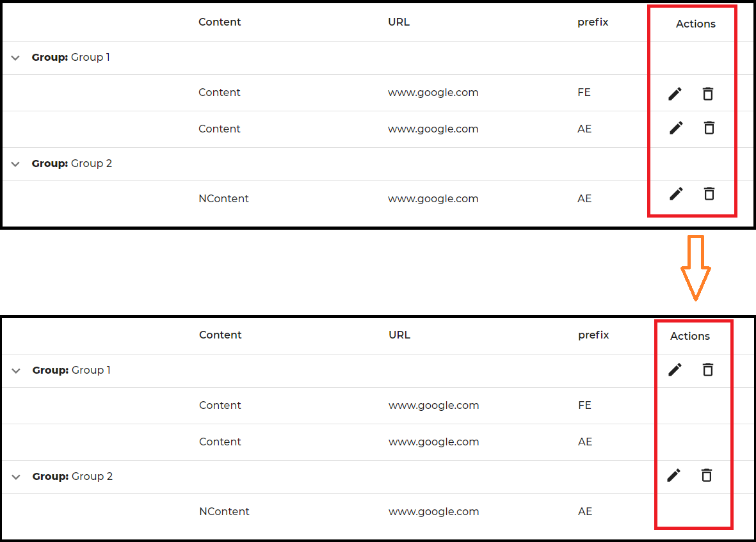
Task: Toggle the Group 2 chevron in the bottom table
Action: [15, 476]
